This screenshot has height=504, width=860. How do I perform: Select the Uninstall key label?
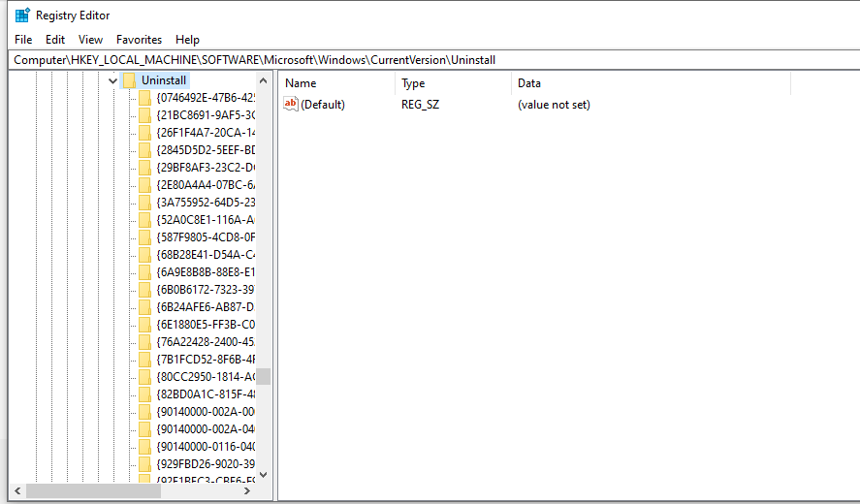pyautogui.click(x=164, y=80)
